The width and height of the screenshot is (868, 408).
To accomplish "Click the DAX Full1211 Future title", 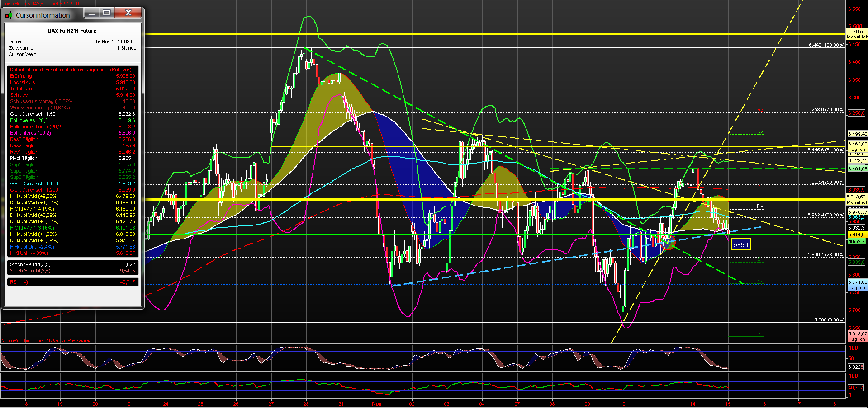I will pyautogui.click(x=72, y=30).
